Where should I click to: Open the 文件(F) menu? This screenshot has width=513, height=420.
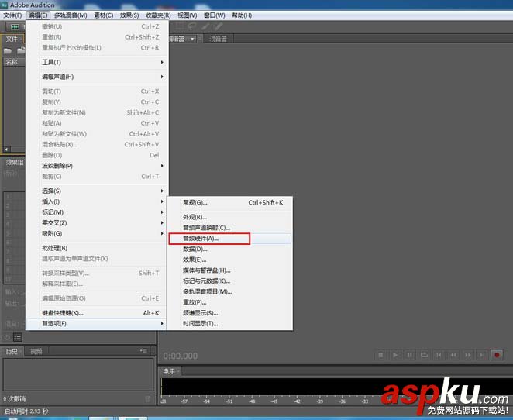click(x=12, y=15)
